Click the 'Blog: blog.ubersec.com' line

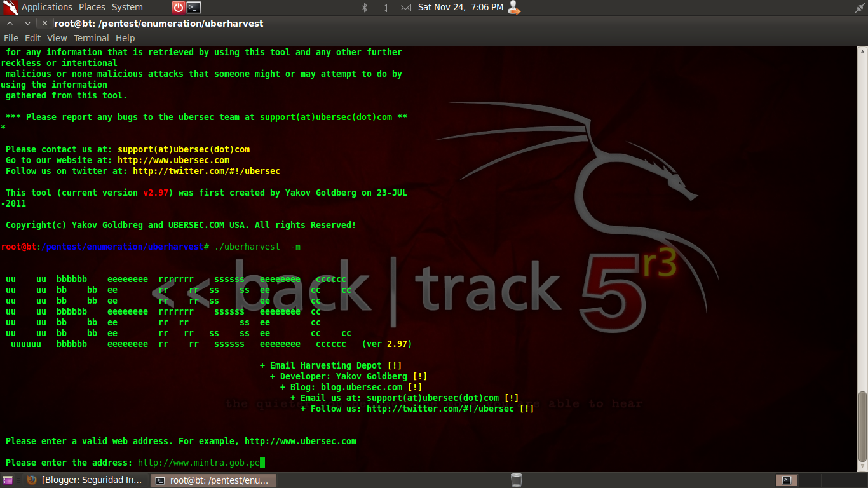click(x=351, y=387)
